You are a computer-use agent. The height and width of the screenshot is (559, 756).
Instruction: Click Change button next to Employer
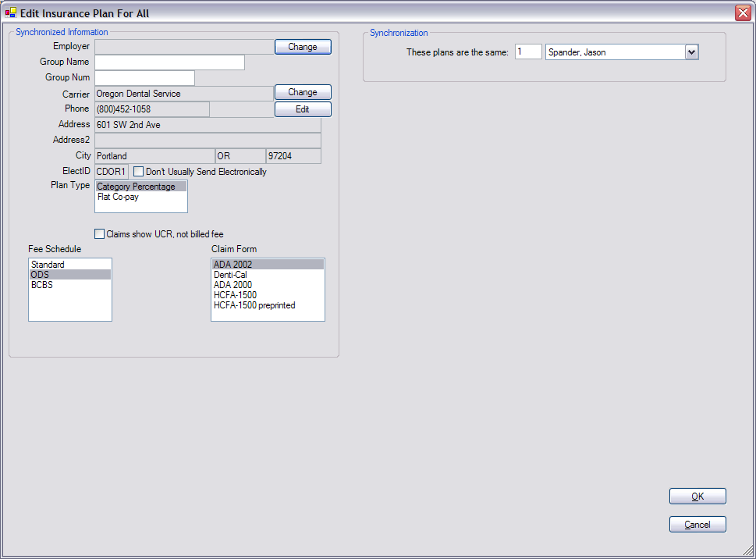click(303, 47)
